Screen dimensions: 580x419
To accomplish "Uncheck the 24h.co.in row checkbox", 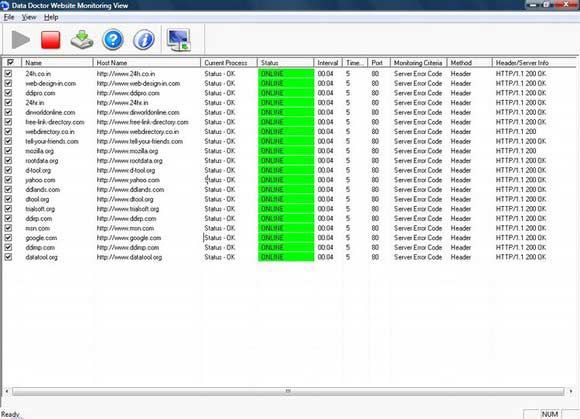I will tap(8, 74).
